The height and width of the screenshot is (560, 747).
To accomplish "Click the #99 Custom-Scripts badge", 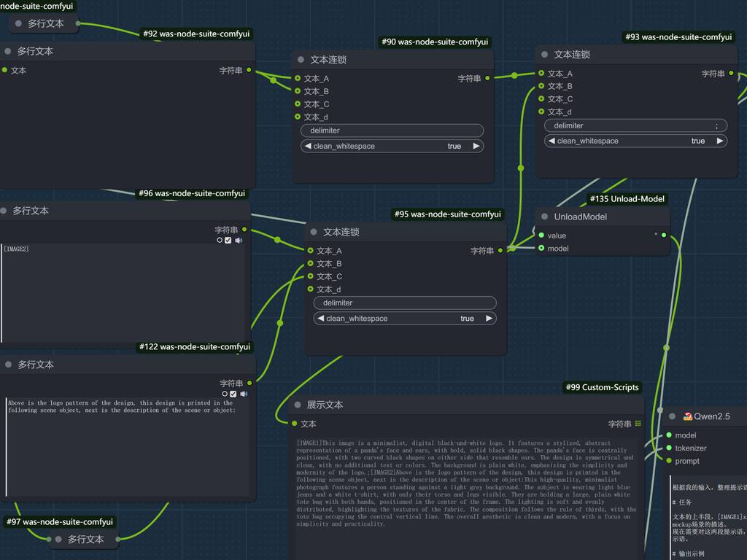I will click(603, 387).
